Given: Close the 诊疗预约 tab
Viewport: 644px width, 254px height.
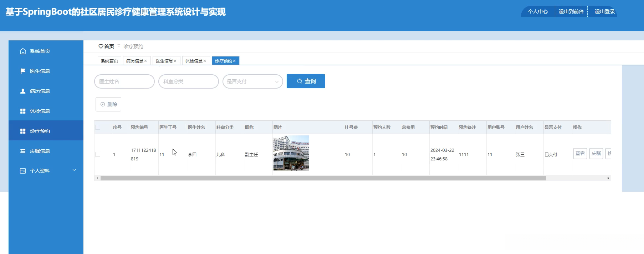Looking at the screenshot, I should tap(234, 61).
